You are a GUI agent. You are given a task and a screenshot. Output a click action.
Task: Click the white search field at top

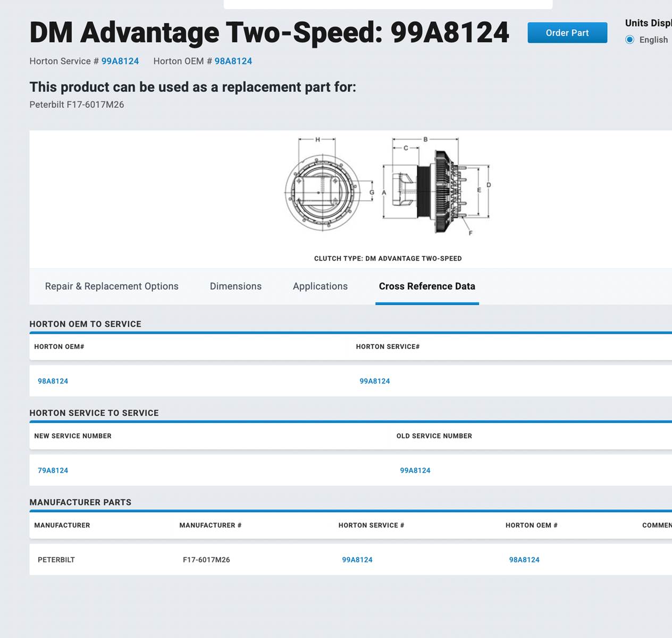[x=388, y=4]
